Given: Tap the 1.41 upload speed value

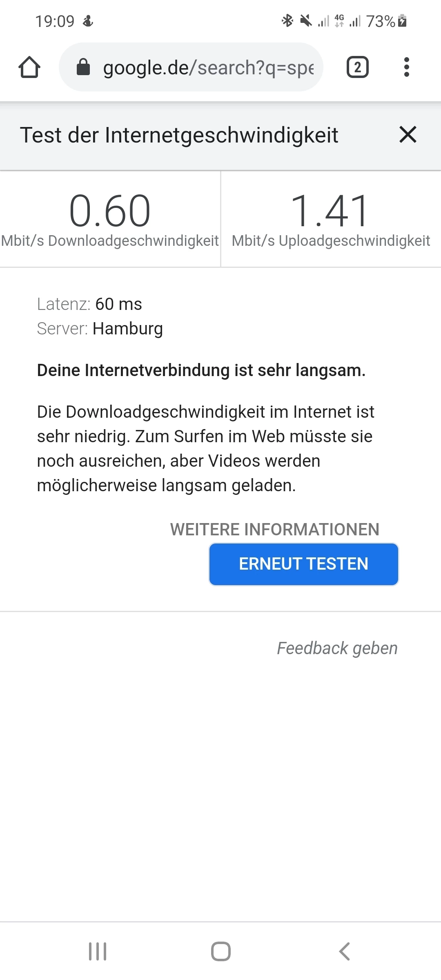Looking at the screenshot, I should [x=330, y=211].
